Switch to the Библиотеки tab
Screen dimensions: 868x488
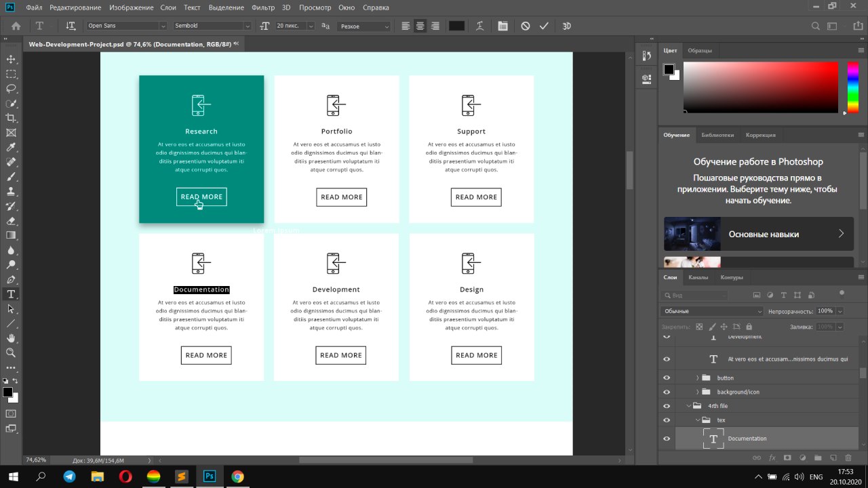tap(717, 135)
